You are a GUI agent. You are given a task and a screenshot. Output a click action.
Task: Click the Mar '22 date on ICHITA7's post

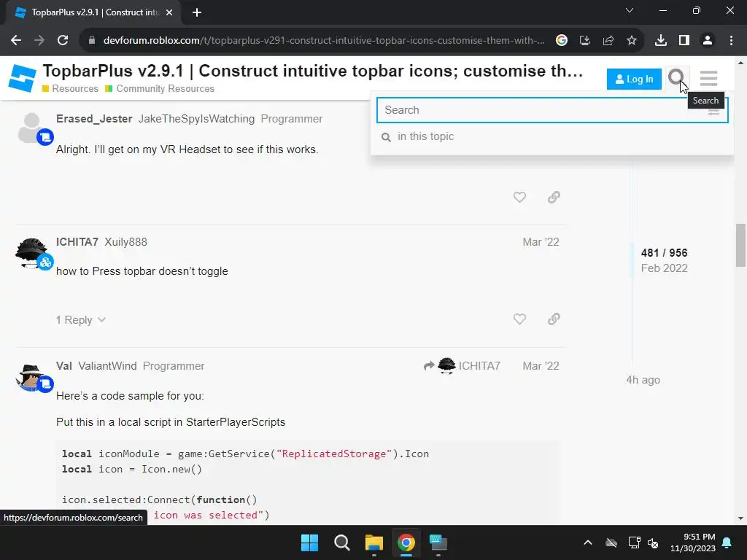click(541, 242)
